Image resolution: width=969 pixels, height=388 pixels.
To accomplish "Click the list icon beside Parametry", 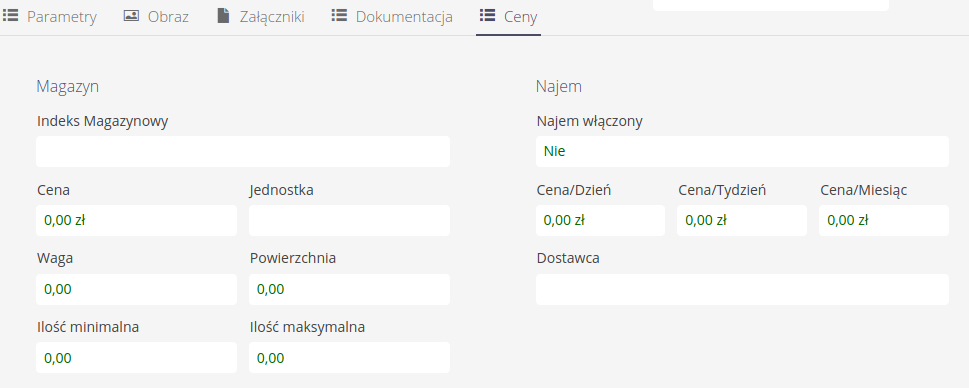I will 11,15.
